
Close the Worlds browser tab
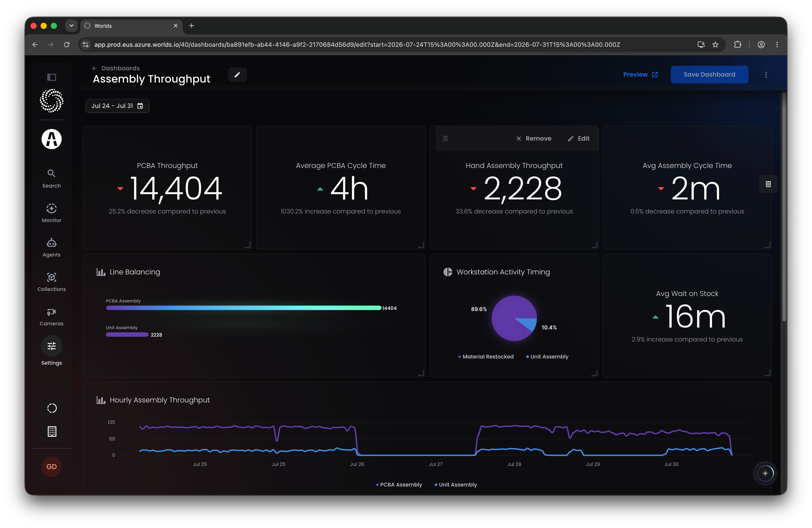(176, 26)
